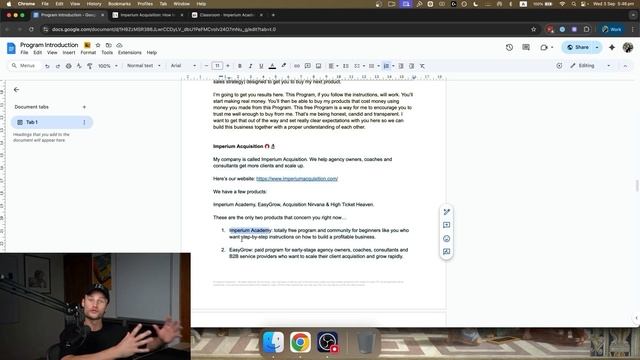Add a comment from toolbar
This screenshot has width=640, height=360.
[x=308, y=66]
